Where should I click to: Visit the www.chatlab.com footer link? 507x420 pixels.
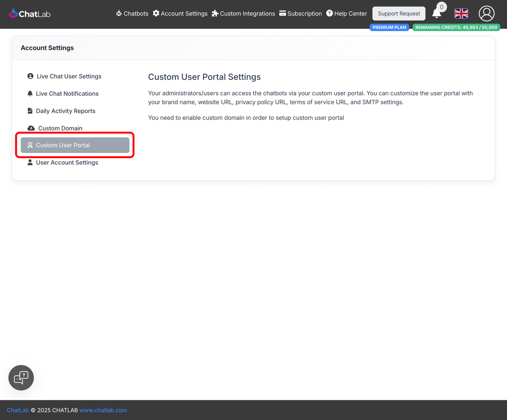coord(103,410)
